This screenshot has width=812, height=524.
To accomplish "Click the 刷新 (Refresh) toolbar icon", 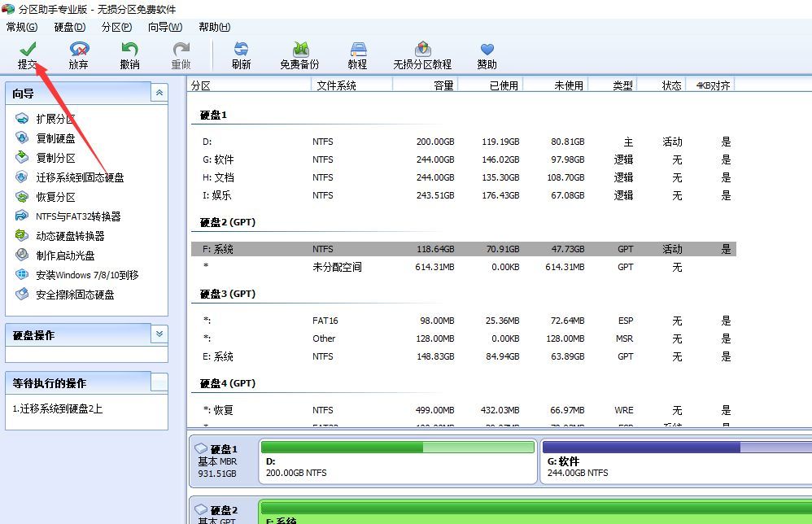I will 242,49.
